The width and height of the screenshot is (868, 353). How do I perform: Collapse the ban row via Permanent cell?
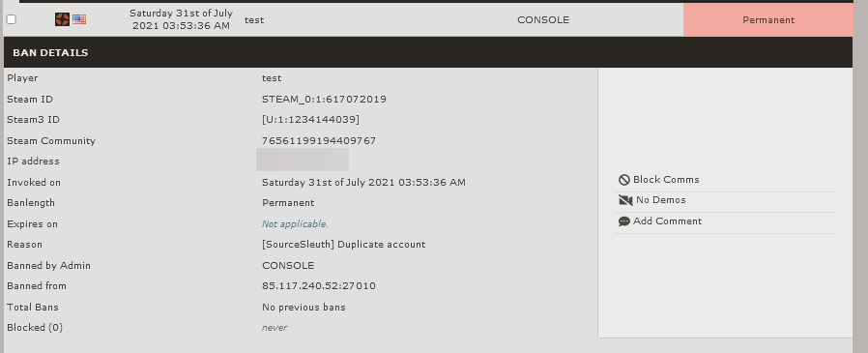[x=767, y=20]
